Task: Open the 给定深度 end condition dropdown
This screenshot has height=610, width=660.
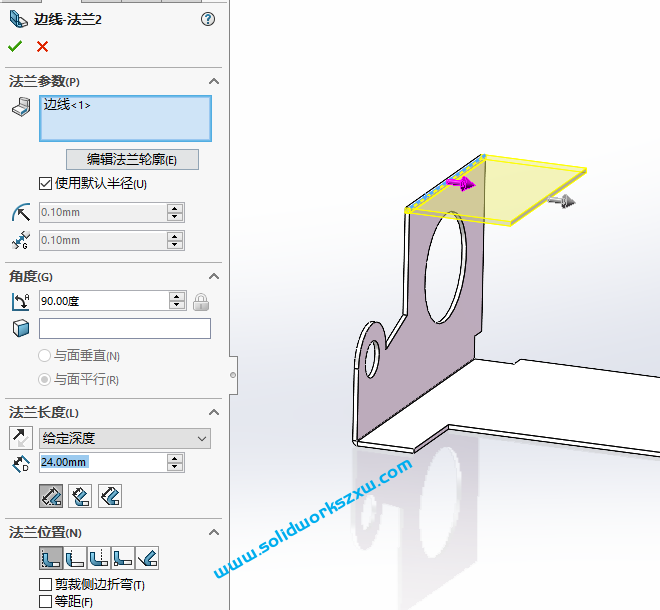Action: (x=125, y=439)
